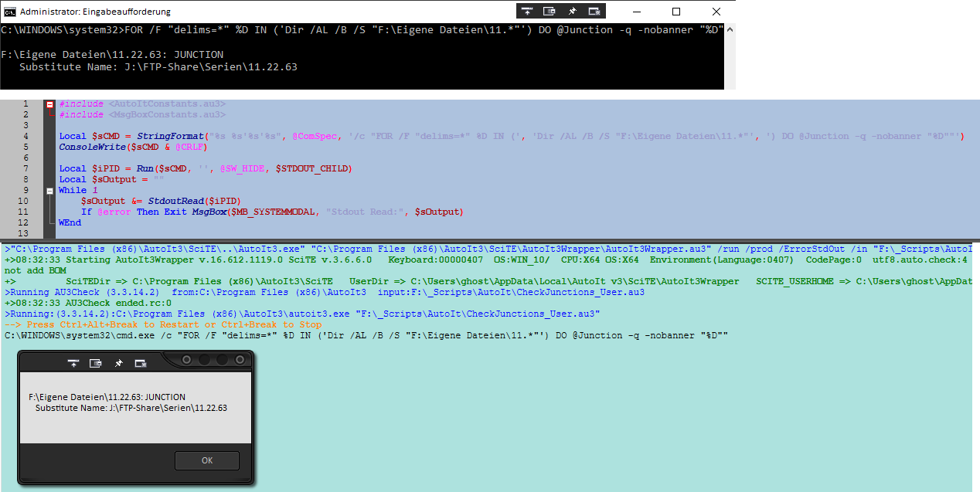Viewport: 980px width, 492px height.
Task: Click leftmost round button on message box
Action: 188,361
